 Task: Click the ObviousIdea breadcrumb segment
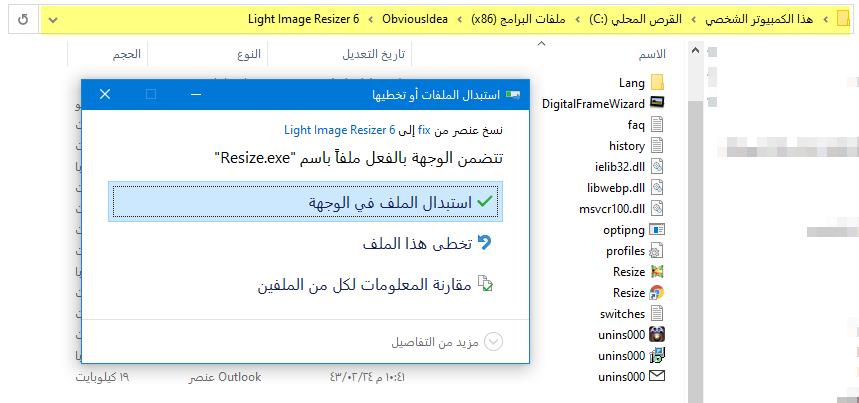(415, 20)
